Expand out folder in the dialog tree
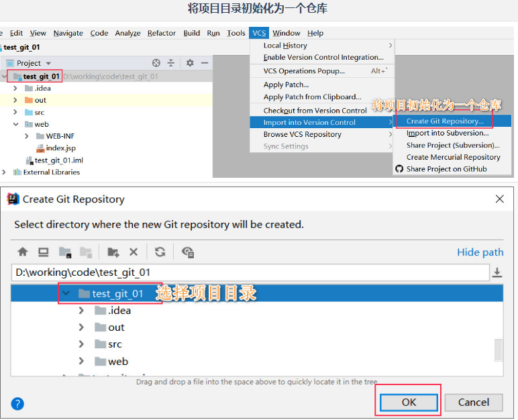 click(x=81, y=327)
